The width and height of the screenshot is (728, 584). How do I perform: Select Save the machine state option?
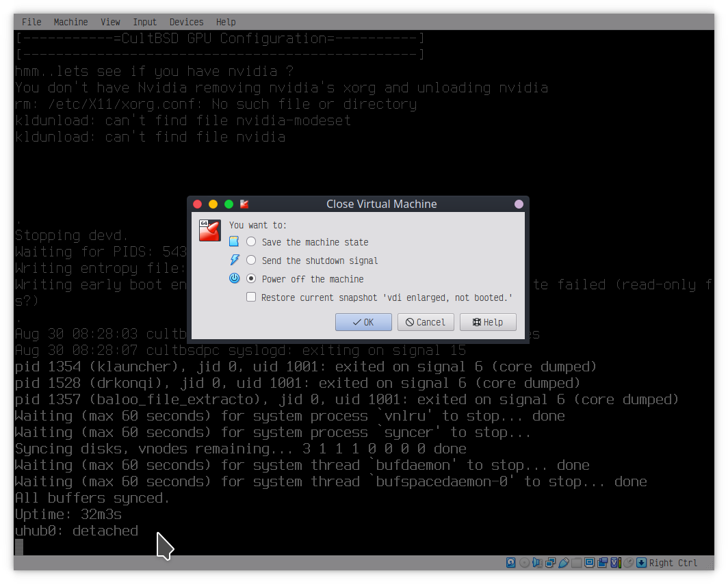point(251,242)
